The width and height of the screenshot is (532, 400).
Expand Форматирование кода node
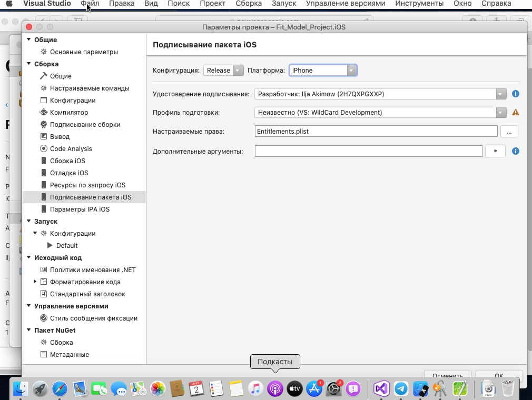point(35,282)
